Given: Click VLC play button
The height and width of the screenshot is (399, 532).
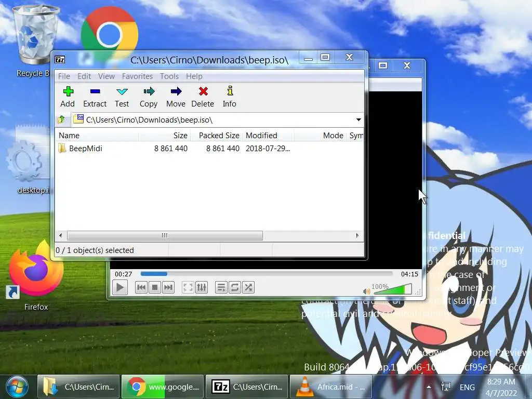Looking at the screenshot, I should pos(120,288).
